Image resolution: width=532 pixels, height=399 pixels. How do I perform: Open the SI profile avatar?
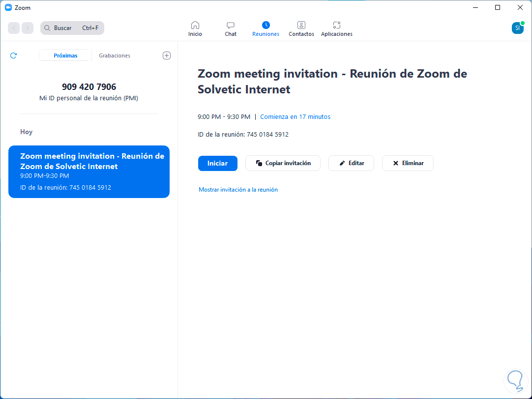click(518, 28)
